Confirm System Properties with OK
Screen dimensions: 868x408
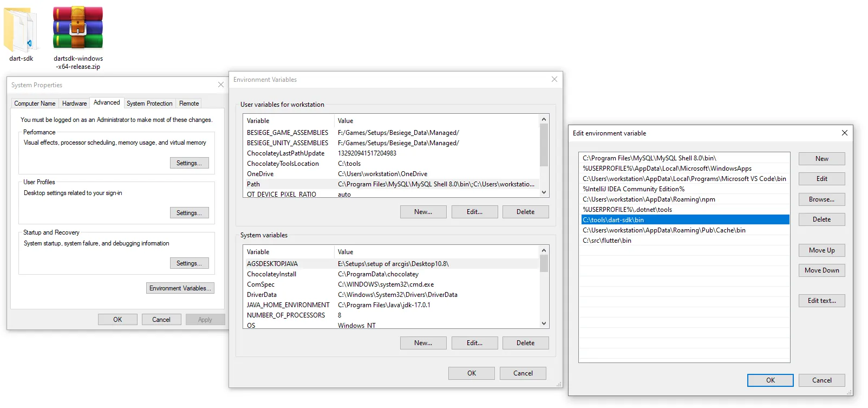click(x=118, y=320)
